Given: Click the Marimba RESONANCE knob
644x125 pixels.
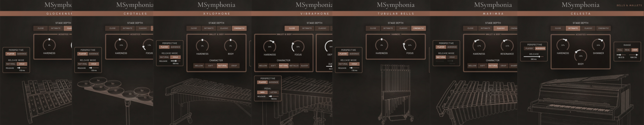Looking at the screenshot, I should [507, 45].
